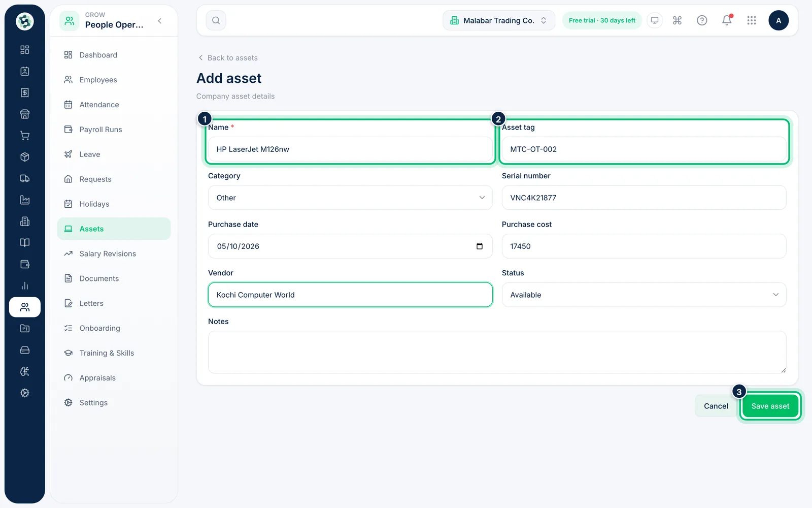Image resolution: width=812 pixels, height=508 pixels.
Task: Open the Category dropdown showing Other
Action: point(350,198)
